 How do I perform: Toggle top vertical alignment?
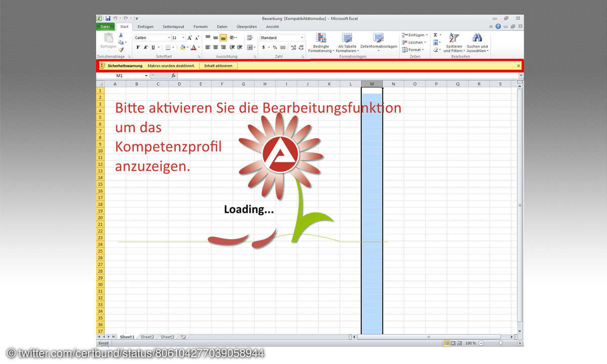click(x=208, y=38)
